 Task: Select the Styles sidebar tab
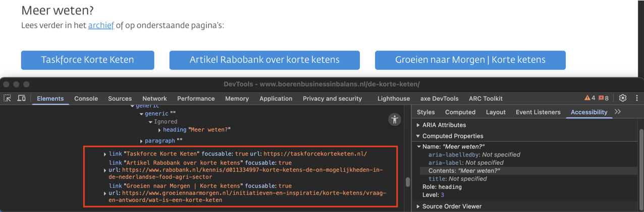coord(425,112)
